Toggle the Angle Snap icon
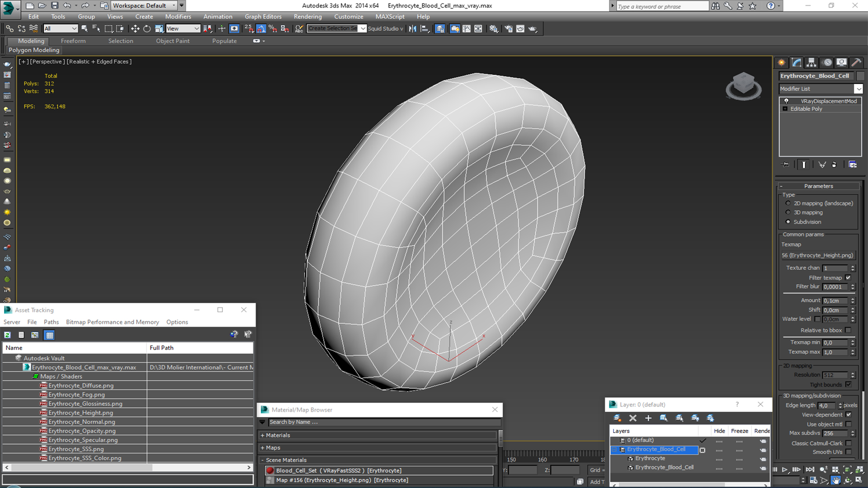The image size is (868, 488). [x=261, y=28]
